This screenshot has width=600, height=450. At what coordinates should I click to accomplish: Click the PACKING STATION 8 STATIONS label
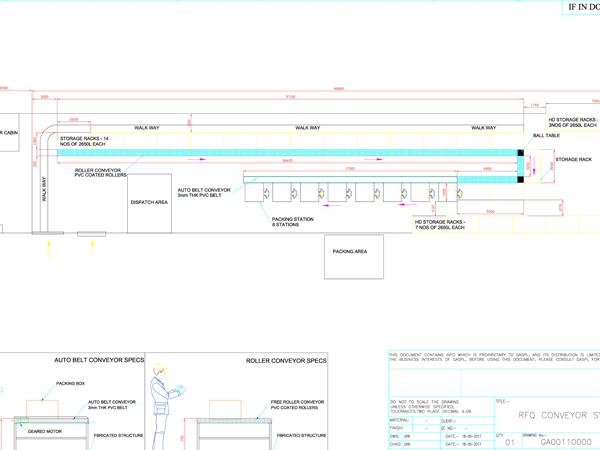tap(292, 222)
